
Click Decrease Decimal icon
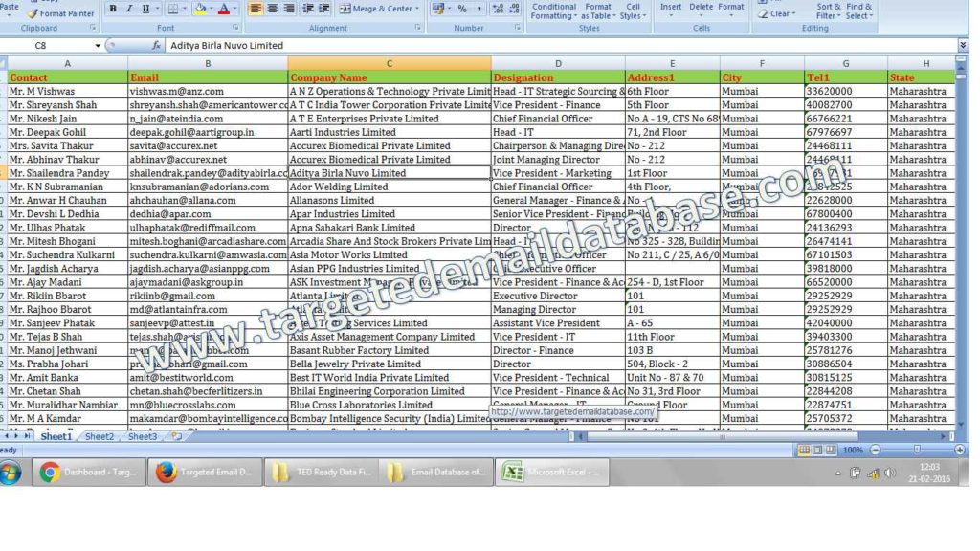pyautogui.click(x=514, y=9)
